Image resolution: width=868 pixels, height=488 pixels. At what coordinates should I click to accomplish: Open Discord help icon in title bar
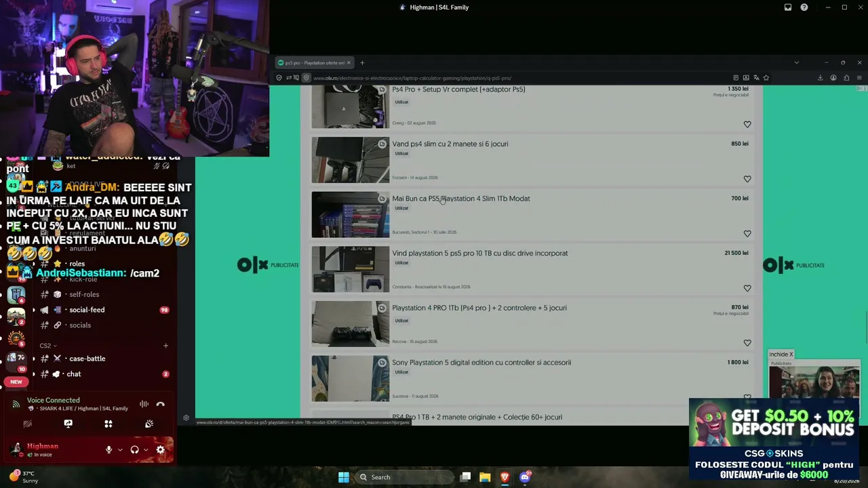(804, 7)
